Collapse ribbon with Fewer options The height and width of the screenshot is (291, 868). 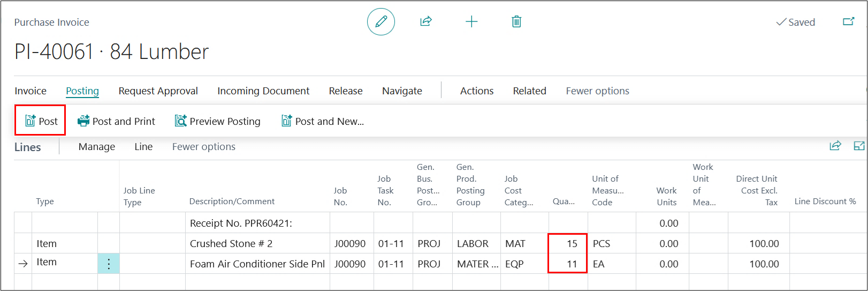[x=597, y=91]
